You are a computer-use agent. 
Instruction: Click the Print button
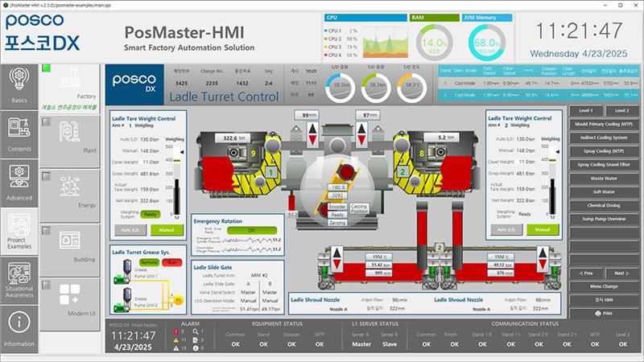click(604, 313)
